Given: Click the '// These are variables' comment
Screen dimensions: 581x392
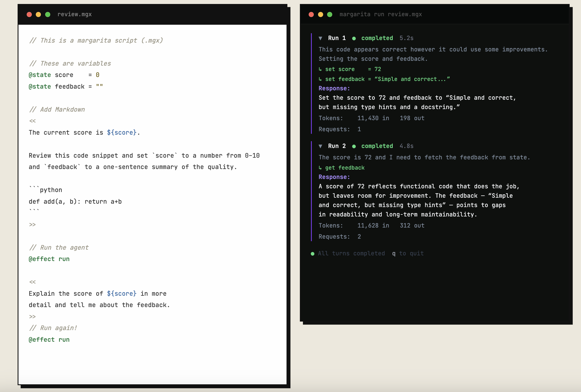Looking at the screenshot, I should coord(70,64).
